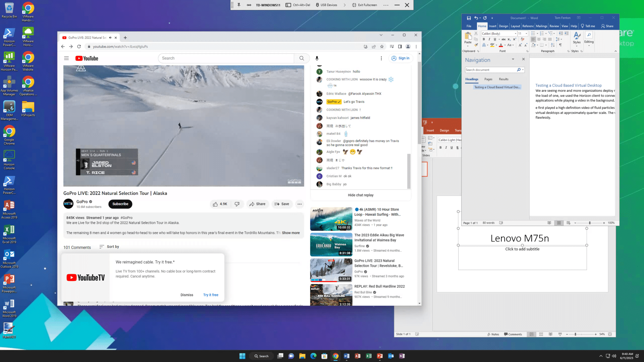Open the Layout tab in Word

click(x=515, y=26)
